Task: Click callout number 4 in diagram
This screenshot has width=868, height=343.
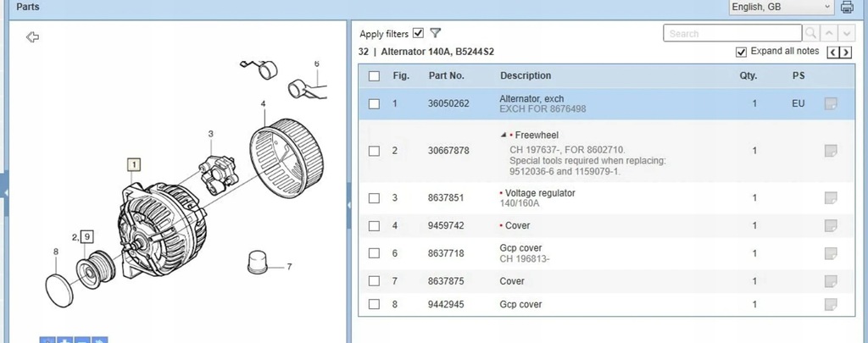Action: (263, 103)
